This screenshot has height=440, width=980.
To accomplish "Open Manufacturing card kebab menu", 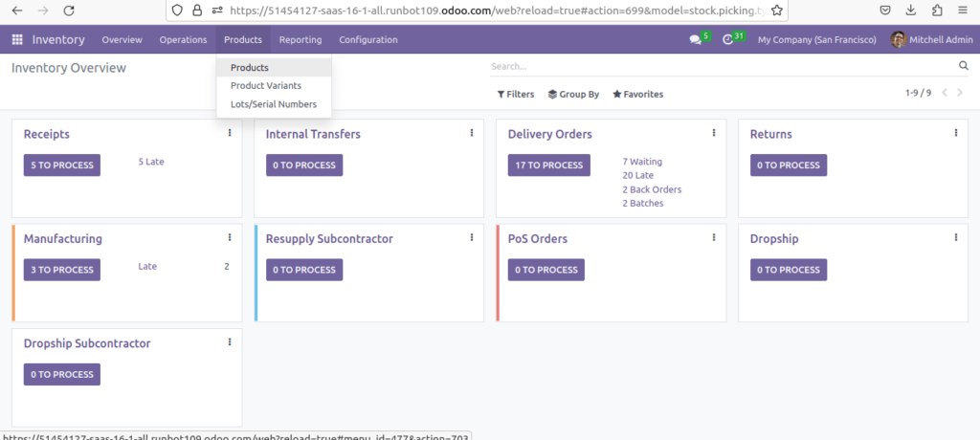I will pos(230,237).
